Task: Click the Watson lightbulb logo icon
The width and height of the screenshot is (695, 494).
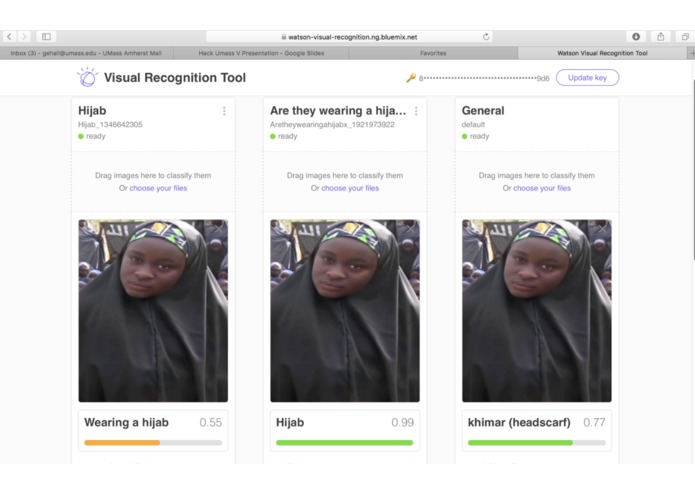Action: coord(87,78)
